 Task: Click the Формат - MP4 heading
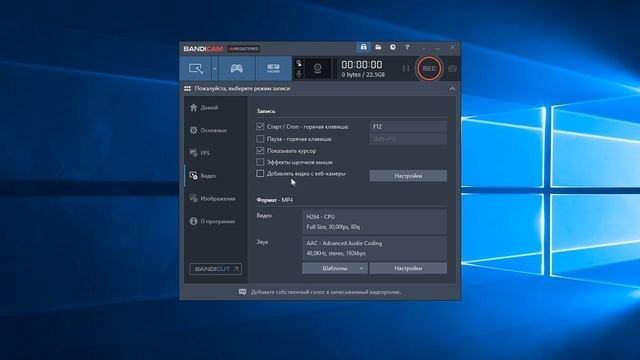[275, 200]
